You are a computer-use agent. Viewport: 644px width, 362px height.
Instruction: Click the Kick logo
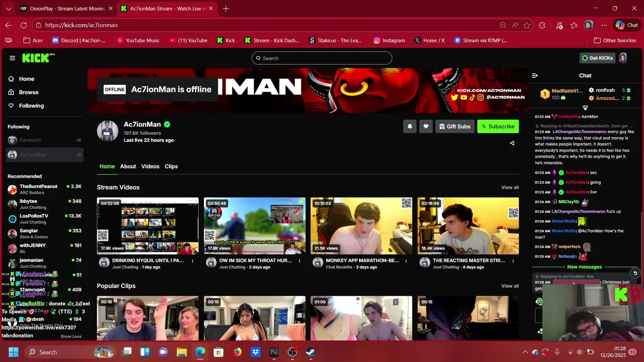click(38, 58)
